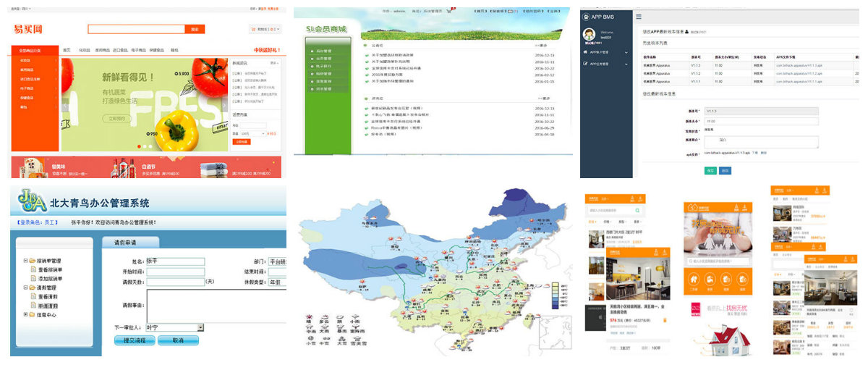Click the carousel left arrow on banner
The image size is (868, 365).
point(67,106)
